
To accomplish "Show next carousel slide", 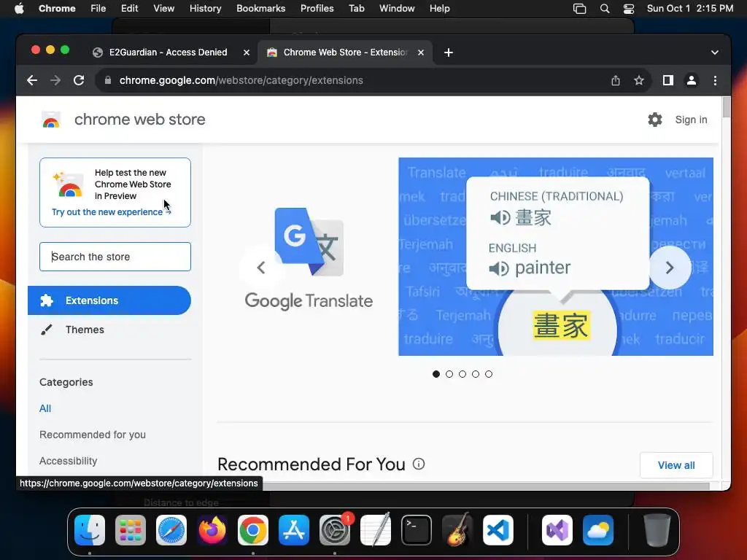I will click(x=670, y=268).
